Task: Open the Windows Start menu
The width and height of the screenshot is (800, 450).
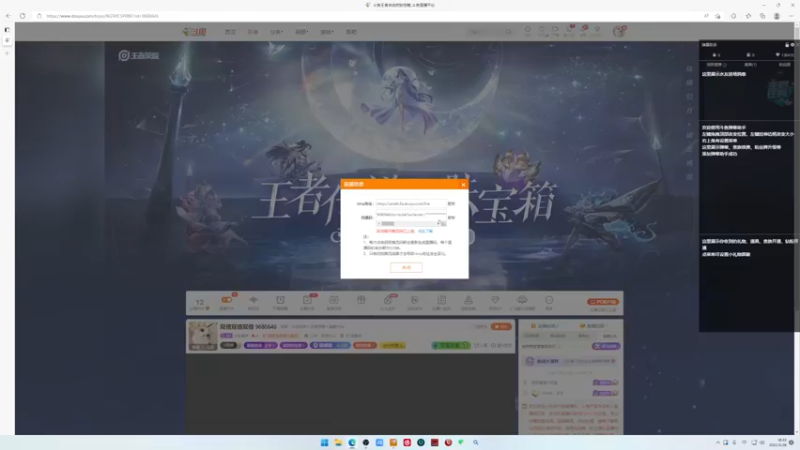Action: point(324,442)
